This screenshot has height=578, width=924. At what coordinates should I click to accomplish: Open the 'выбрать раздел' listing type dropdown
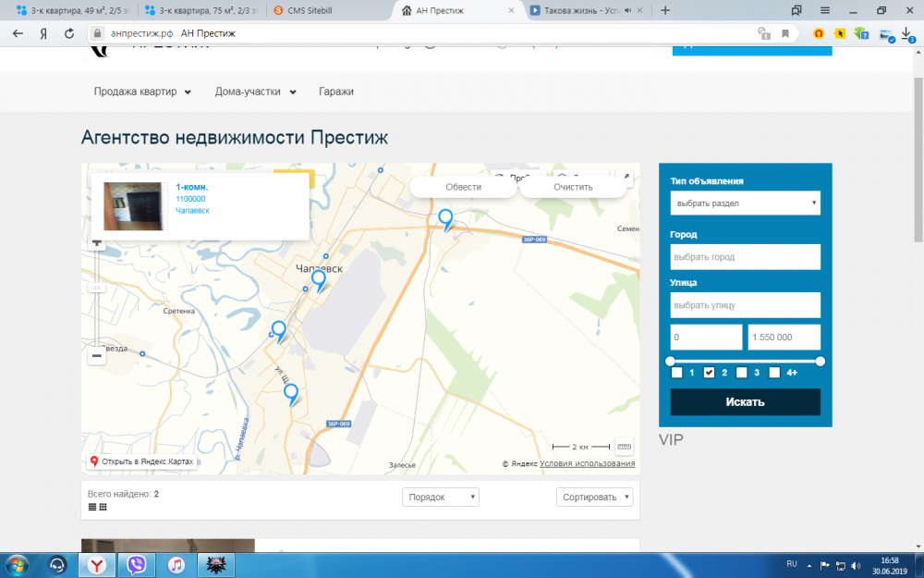745,203
